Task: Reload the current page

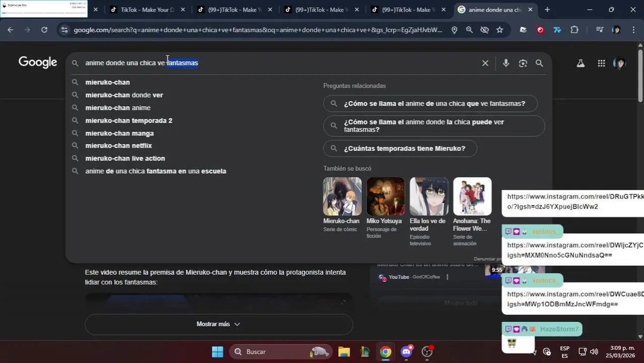Action: point(44,30)
